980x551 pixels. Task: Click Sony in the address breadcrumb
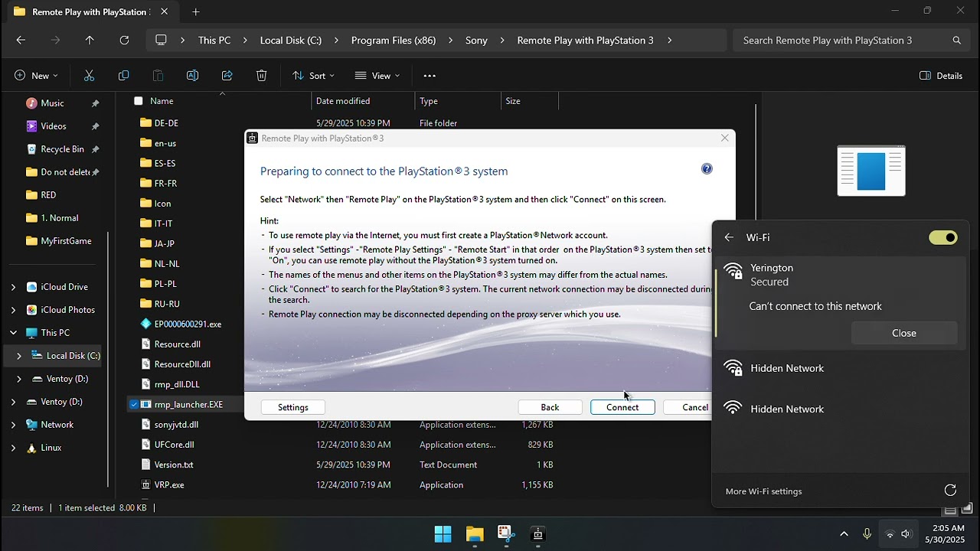pos(476,40)
